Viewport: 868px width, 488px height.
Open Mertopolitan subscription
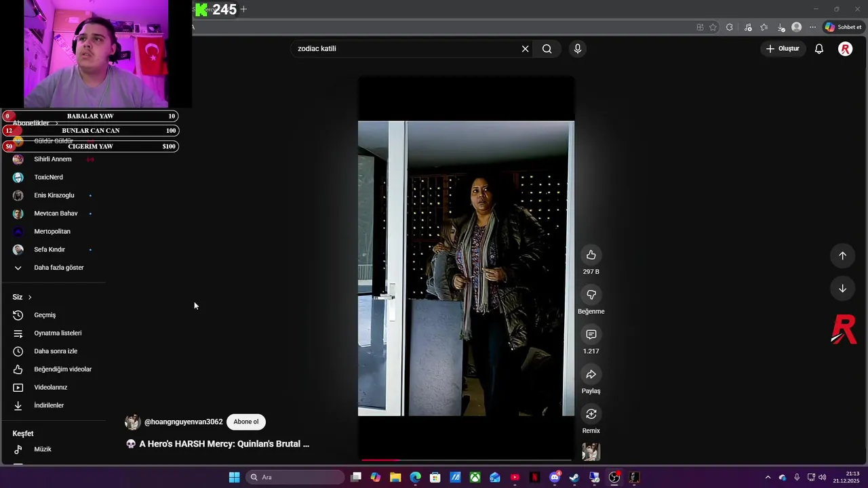52,231
